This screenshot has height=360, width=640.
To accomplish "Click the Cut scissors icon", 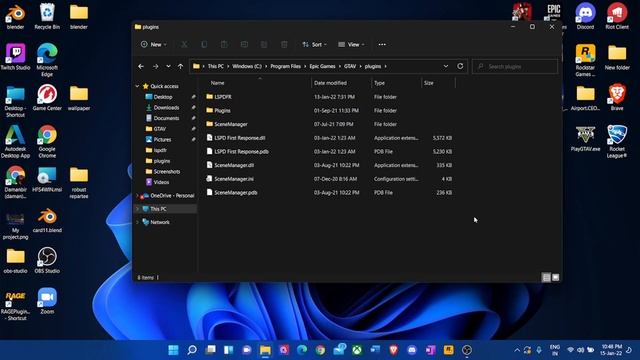I will pyautogui.click(x=184, y=44).
